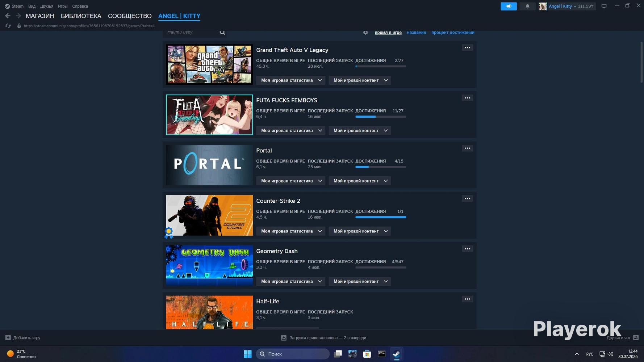Go forward with the right arrow
This screenshot has height=362, width=644.
click(18, 16)
